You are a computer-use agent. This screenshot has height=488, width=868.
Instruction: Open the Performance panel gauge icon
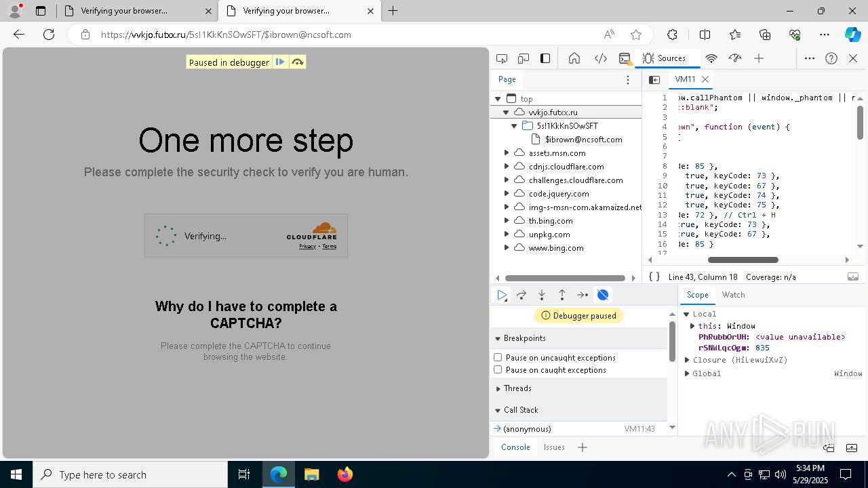point(735,58)
